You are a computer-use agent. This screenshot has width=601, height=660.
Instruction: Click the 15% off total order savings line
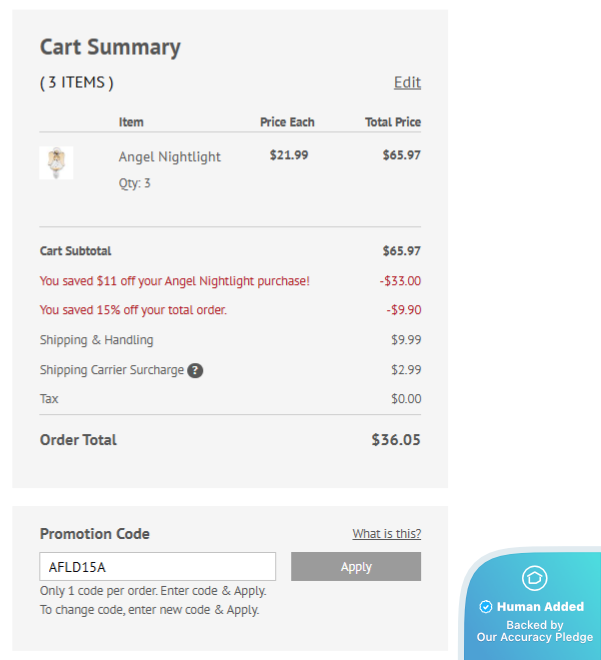(133, 310)
